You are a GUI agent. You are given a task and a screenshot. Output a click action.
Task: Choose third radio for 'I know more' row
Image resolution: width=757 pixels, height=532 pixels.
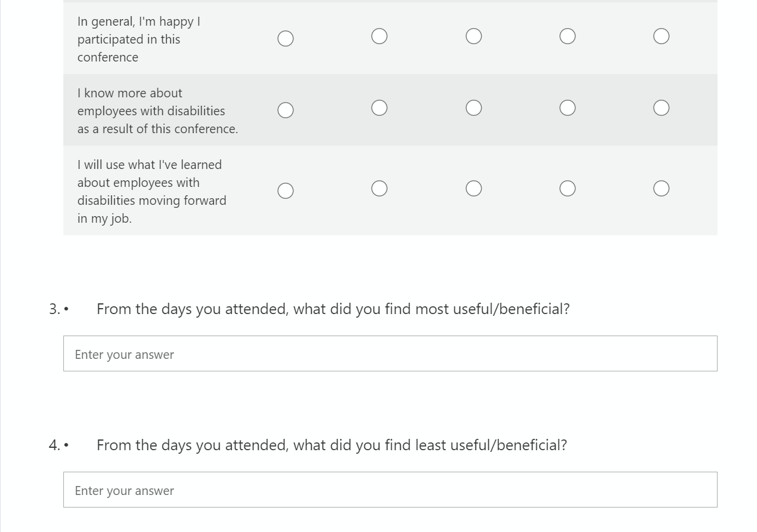tap(474, 108)
